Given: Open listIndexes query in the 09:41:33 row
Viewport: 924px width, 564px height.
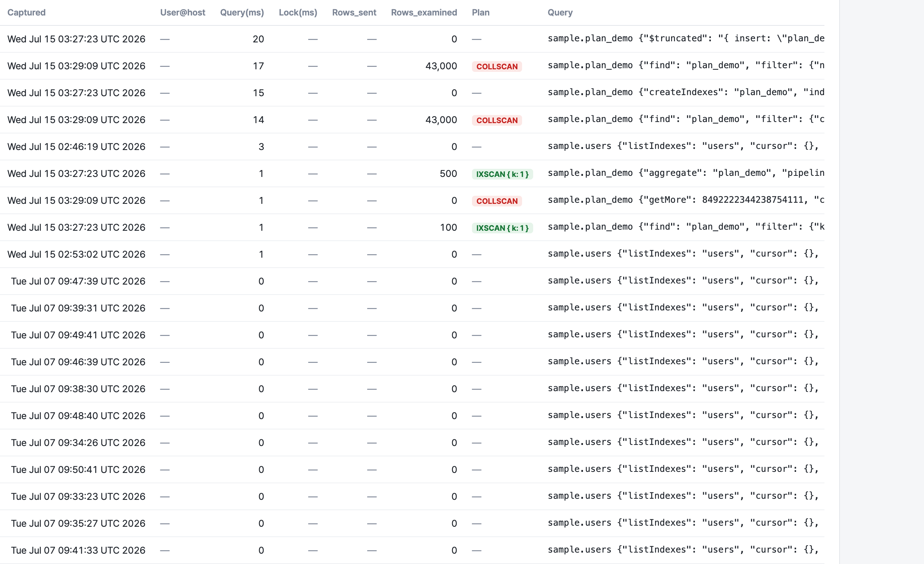Looking at the screenshot, I should click(x=683, y=550).
